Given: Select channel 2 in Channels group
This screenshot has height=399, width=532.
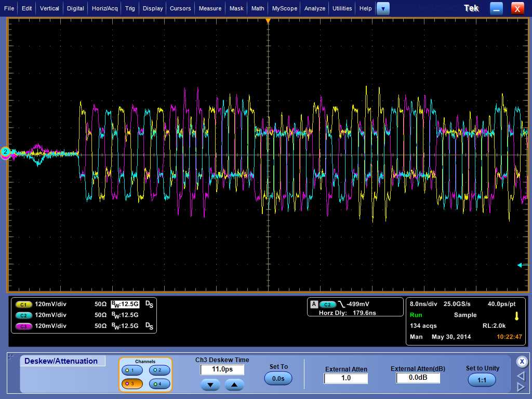Looking at the screenshot, I should (x=159, y=370).
